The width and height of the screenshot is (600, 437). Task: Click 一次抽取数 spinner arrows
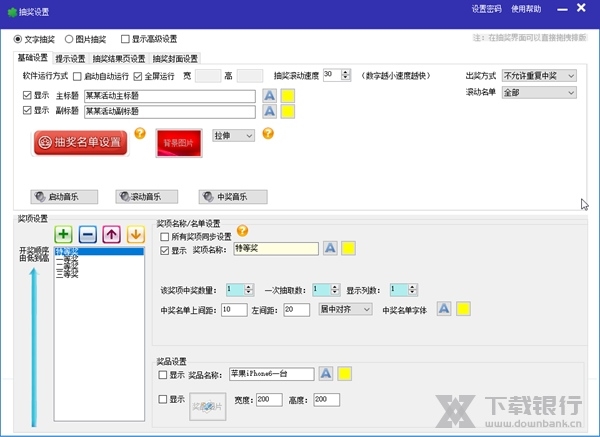335,289
